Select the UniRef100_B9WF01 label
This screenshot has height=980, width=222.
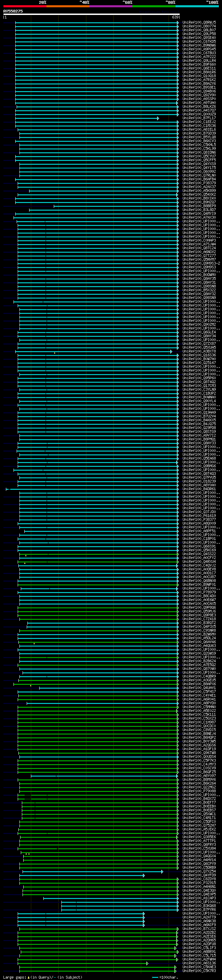[199, 584]
